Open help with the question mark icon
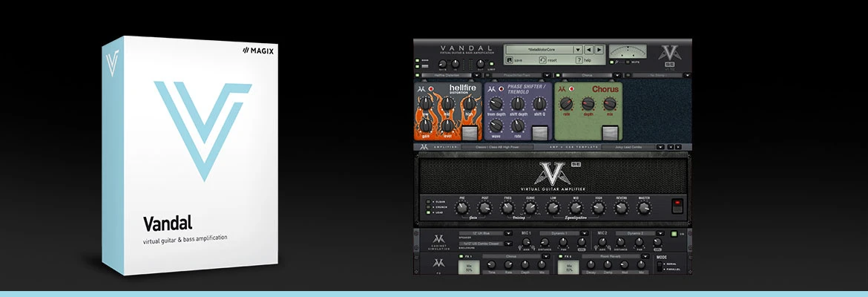 (579, 60)
